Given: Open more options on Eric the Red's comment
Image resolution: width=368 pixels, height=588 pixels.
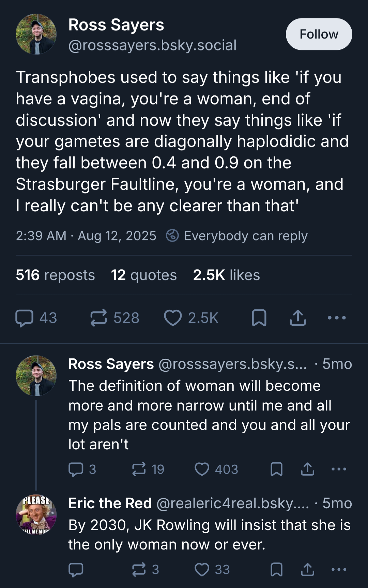Looking at the screenshot, I should (339, 570).
